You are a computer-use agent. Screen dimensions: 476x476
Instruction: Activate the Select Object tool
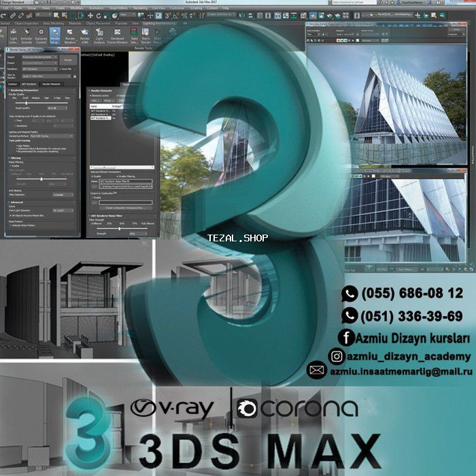tap(56, 15)
